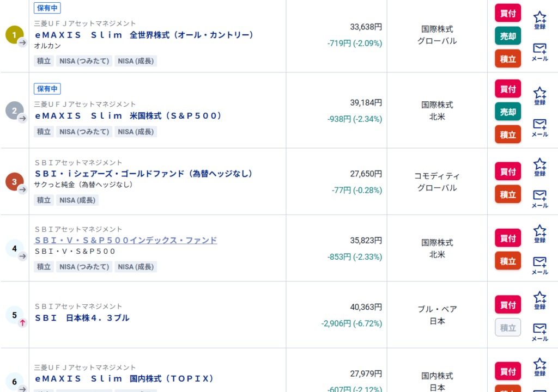
Task: Click star 登録 icon for eMAXIS Slim 全世界株式
Action: click(539, 20)
